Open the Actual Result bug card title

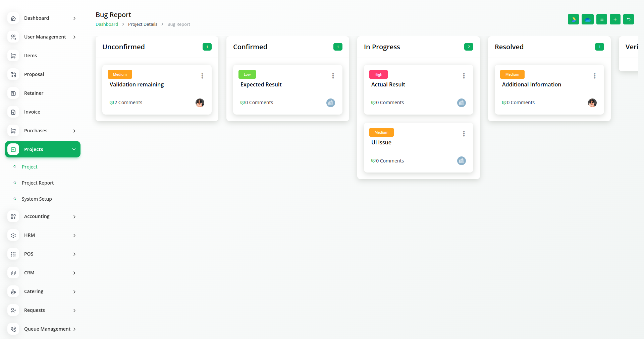388,85
